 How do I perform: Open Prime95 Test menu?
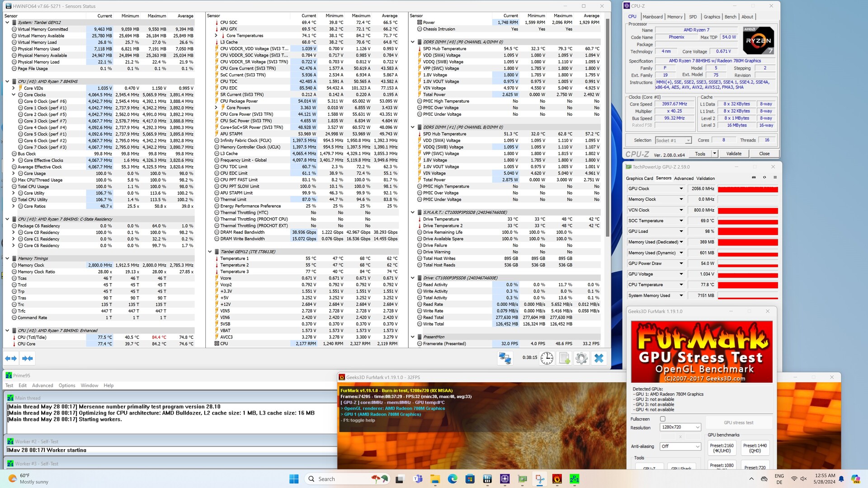coord(9,385)
